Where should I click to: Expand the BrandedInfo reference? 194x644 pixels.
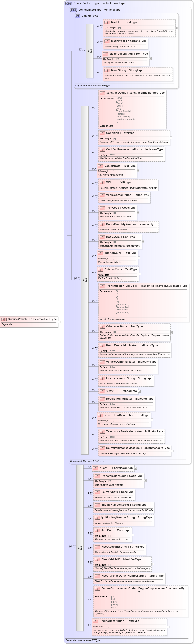(140, 391)
